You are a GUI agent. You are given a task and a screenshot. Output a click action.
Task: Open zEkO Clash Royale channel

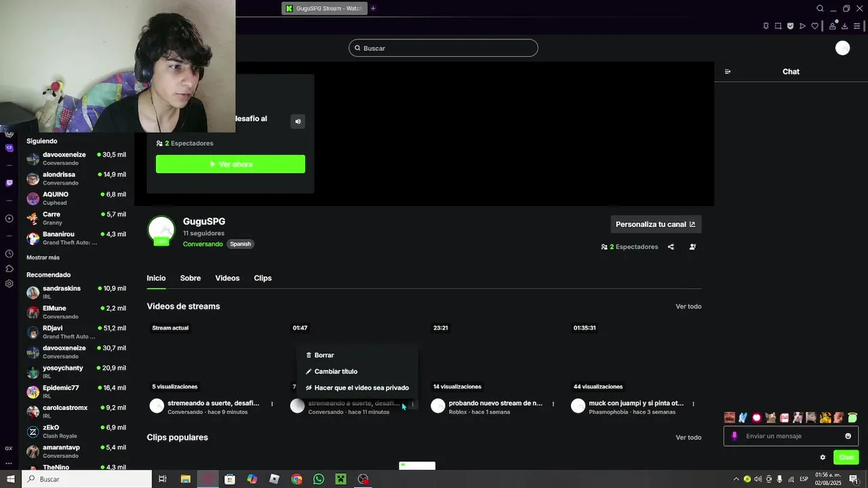(x=76, y=431)
